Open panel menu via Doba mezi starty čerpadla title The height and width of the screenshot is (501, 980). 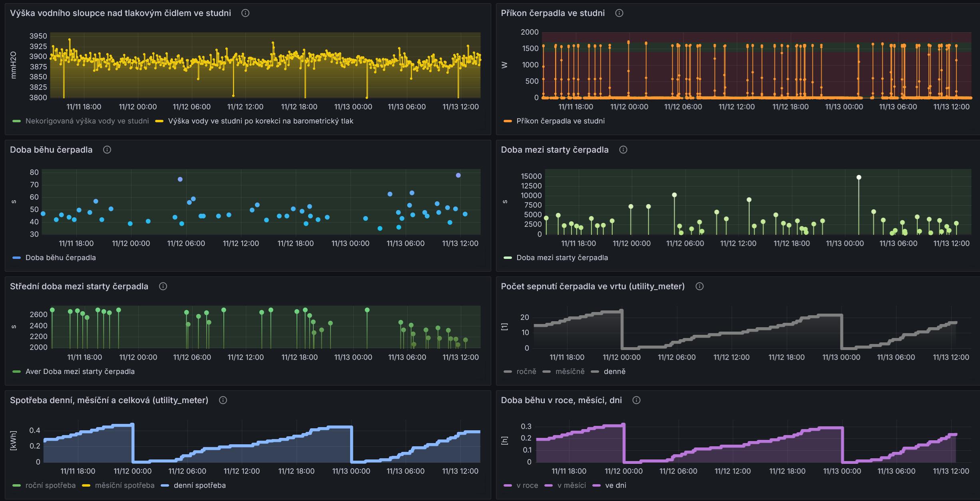[x=555, y=150]
